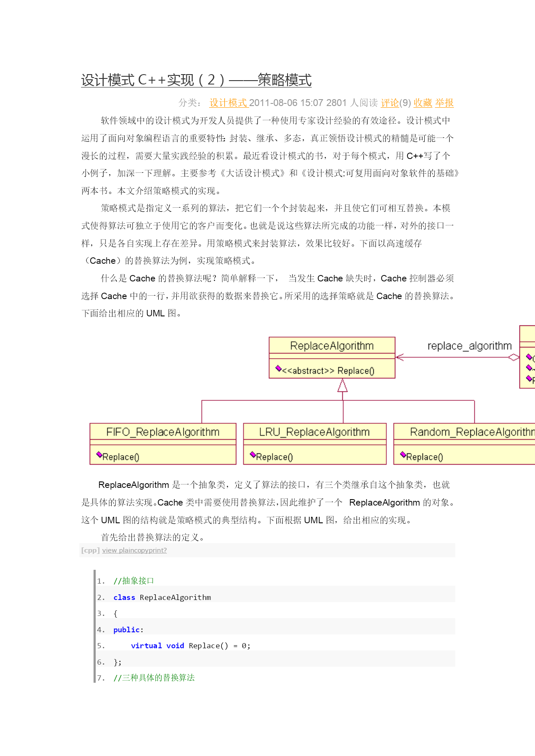This screenshot has height=756, width=535.
Task: Click the post date 2011-08-06 15:07
Action: 286,103
